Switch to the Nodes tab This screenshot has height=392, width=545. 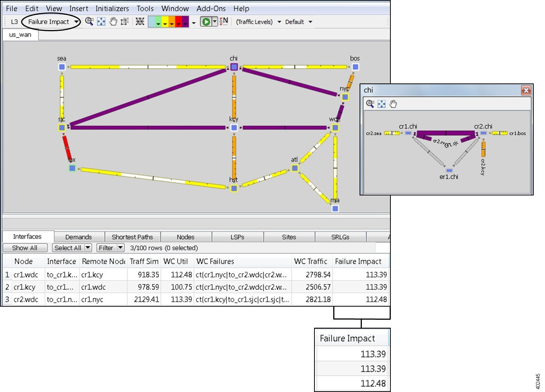[x=186, y=237]
